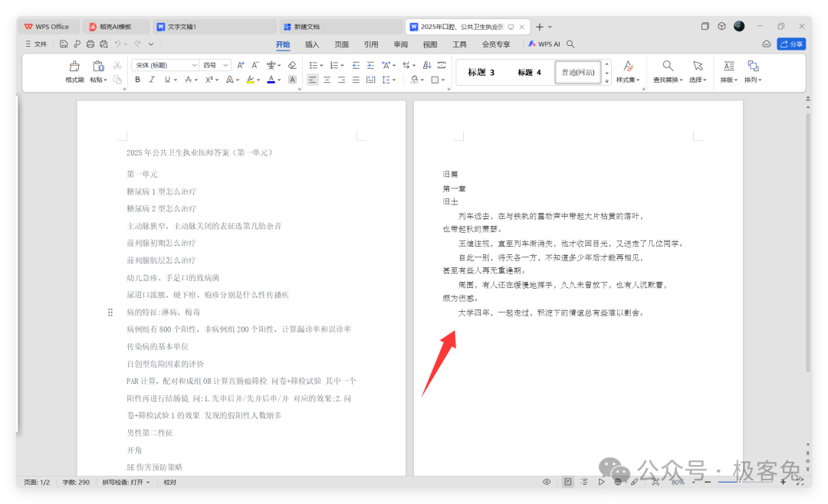Click the search magnifier next to WPS AI
This screenshot has height=504, width=828.
(x=570, y=44)
